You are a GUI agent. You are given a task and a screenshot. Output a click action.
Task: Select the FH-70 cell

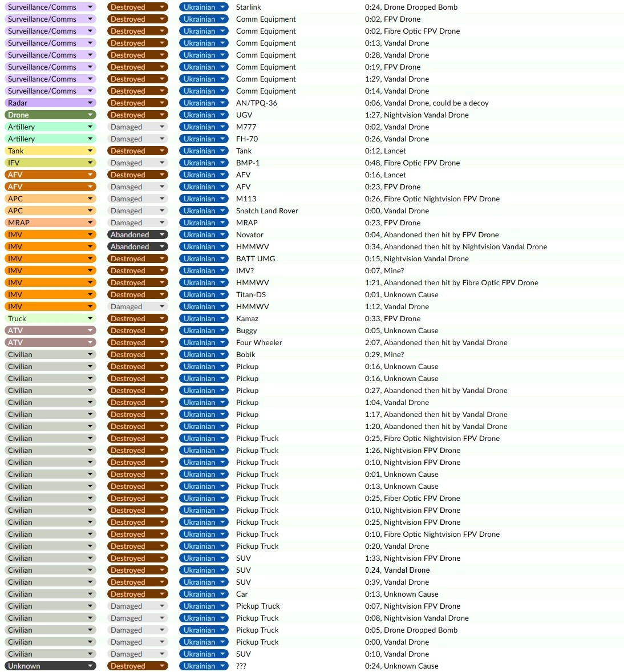pos(247,139)
